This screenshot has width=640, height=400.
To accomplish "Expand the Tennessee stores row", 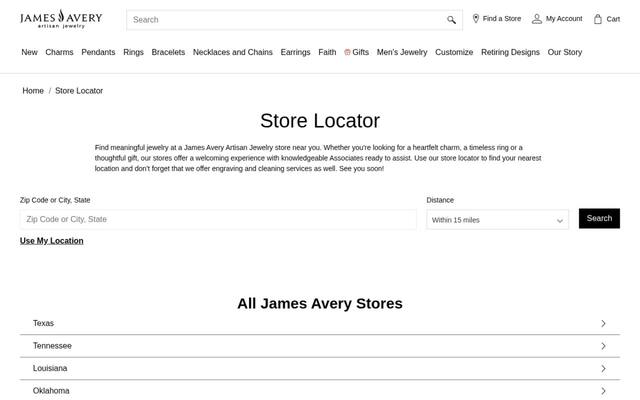I will click(x=320, y=346).
